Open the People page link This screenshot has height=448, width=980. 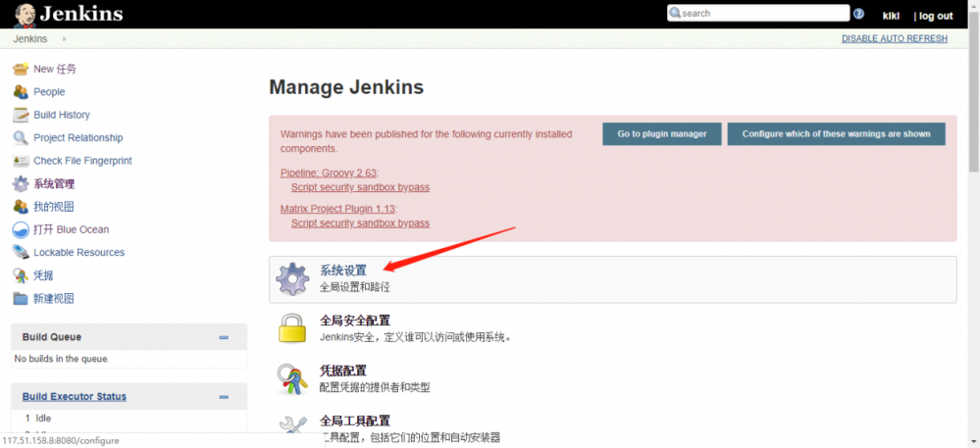[49, 92]
